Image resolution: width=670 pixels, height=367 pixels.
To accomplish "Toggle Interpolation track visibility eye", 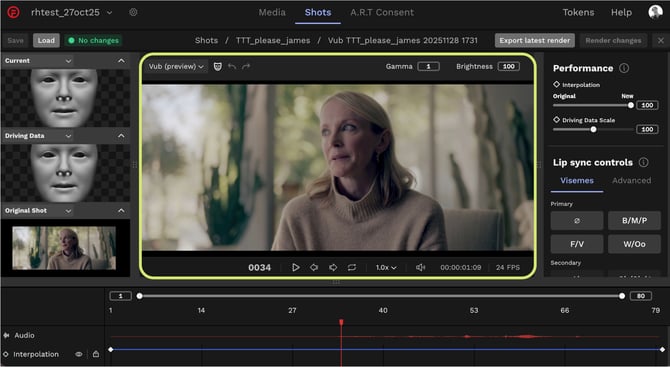I will (79, 354).
